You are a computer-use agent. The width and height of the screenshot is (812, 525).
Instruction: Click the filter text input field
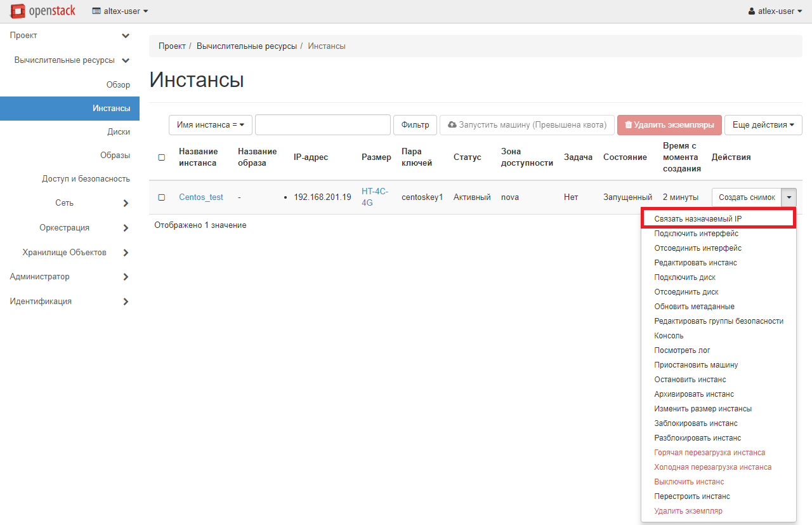point(322,125)
